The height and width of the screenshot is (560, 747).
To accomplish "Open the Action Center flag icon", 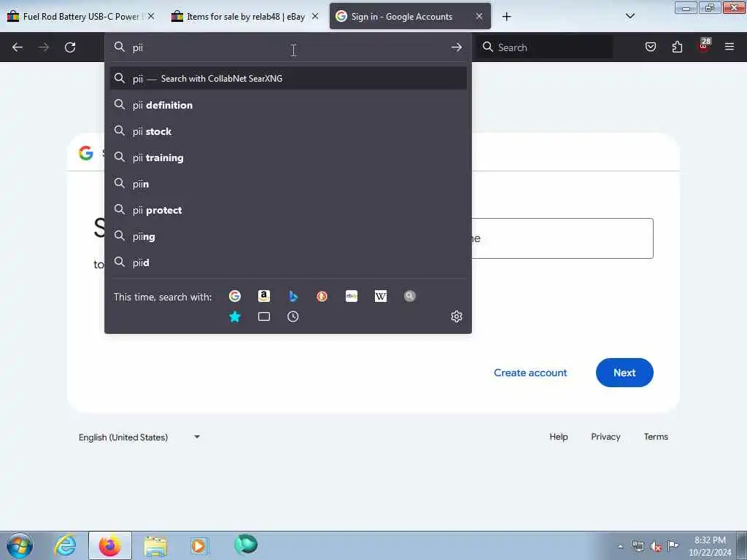I will (x=673, y=545).
